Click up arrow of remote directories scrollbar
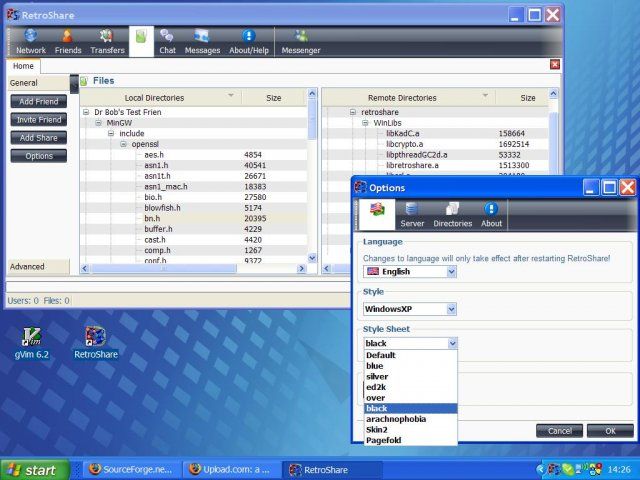This screenshot has width=640, height=480. pos(553,93)
